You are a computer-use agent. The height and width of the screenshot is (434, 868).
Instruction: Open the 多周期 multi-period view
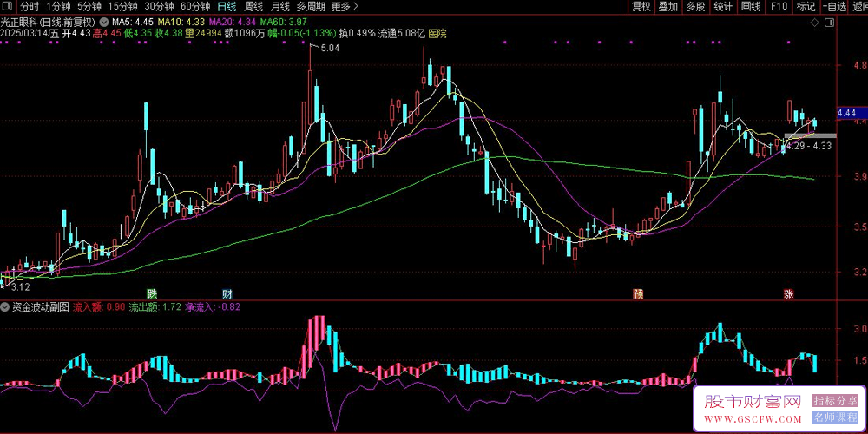coord(311,7)
